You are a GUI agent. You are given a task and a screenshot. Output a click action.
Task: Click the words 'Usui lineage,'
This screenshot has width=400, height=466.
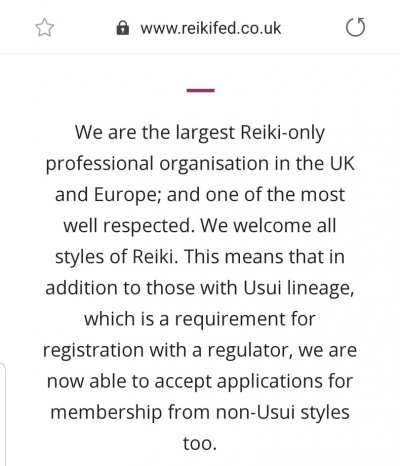[x=299, y=288]
